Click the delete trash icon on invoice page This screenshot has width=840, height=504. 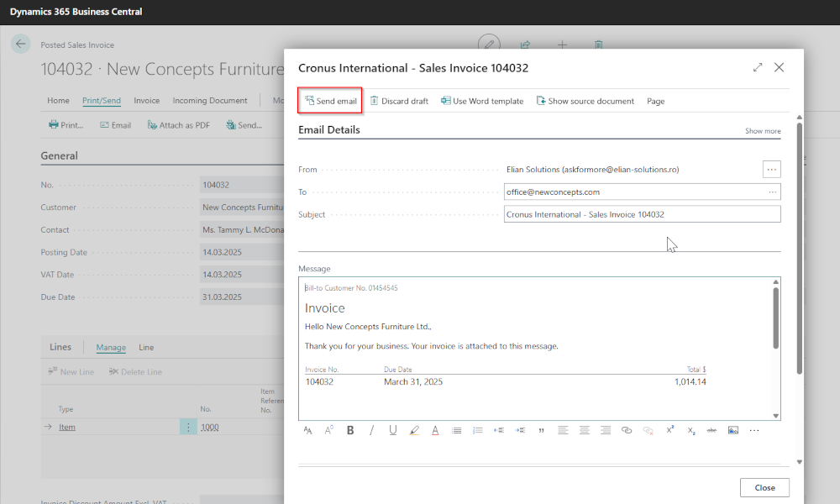[x=598, y=45]
